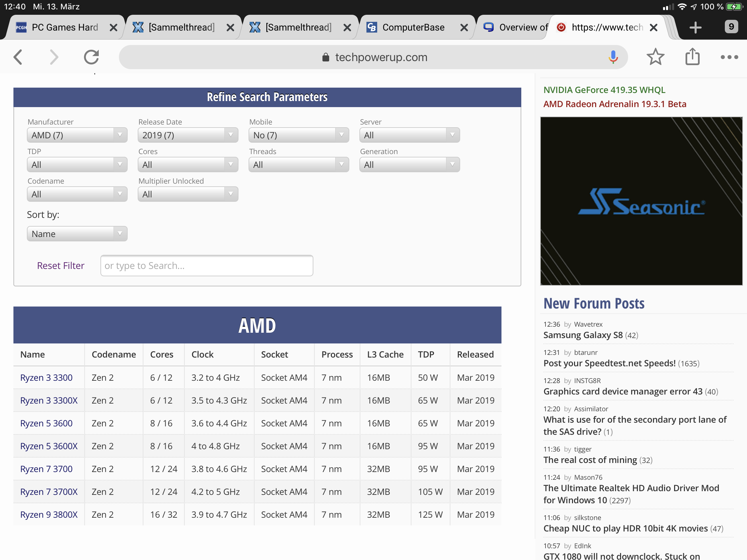Open the New Forum Posts heading
This screenshot has height=560, width=747.
[594, 303]
